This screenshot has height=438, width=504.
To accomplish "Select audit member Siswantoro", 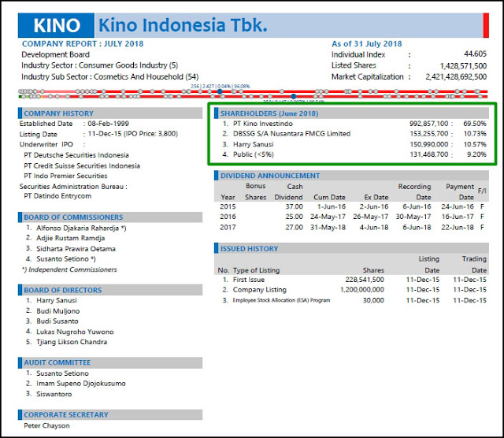I will [54, 394].
